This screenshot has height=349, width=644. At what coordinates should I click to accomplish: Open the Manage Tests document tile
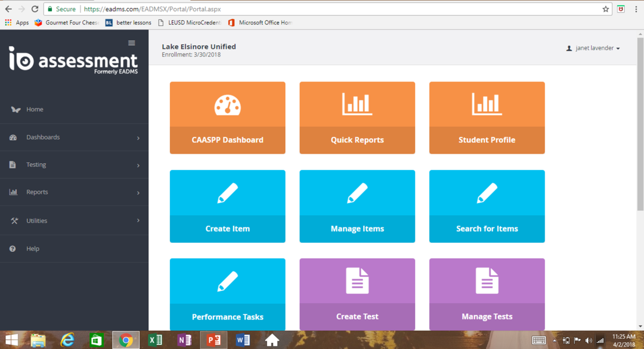pyautogui.click(x=486, y=294)
